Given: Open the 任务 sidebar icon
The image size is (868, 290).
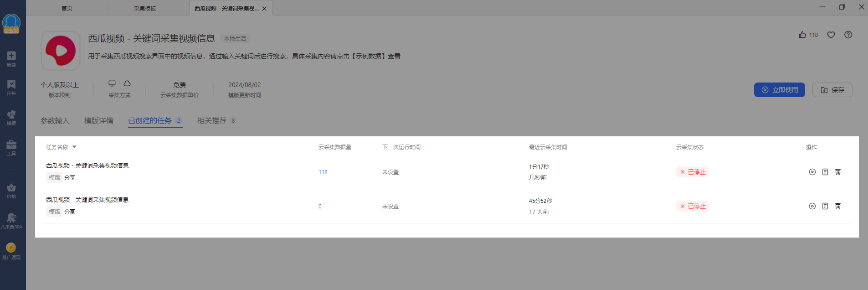Looking at the screenshot, I should pyautogui.click(x=11, y=88).
